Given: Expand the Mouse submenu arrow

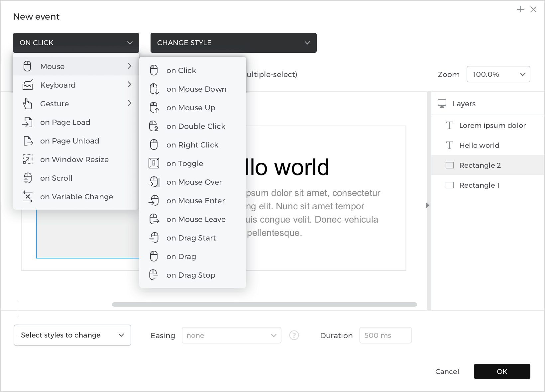Looking at the screenshot, I should 130,66.
